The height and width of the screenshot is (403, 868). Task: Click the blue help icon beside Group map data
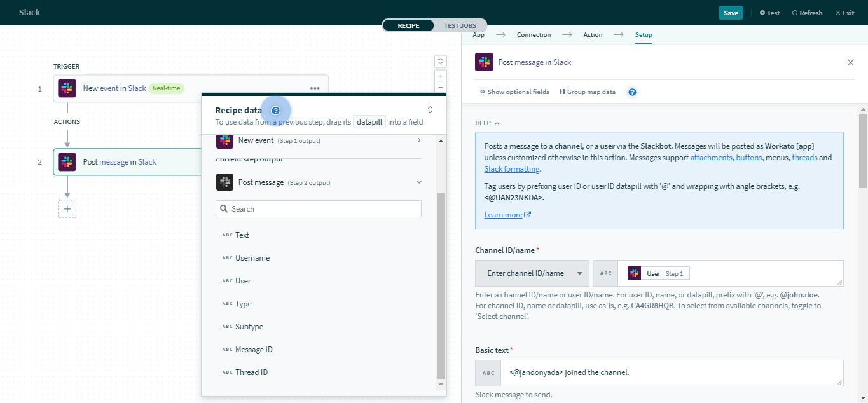pos(632,92)
